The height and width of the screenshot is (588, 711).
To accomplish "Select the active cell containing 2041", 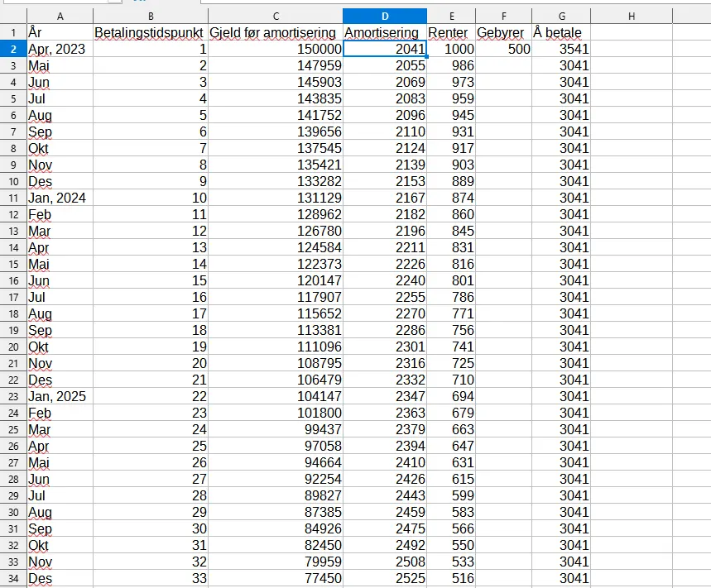I will tap(385, 49).
